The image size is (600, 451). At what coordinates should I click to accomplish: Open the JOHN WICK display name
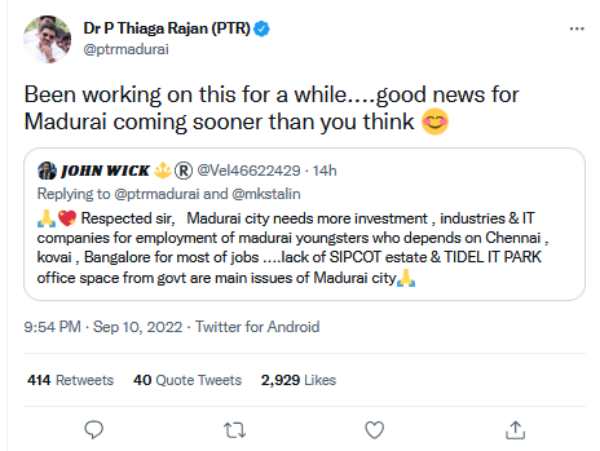[105, 169]
